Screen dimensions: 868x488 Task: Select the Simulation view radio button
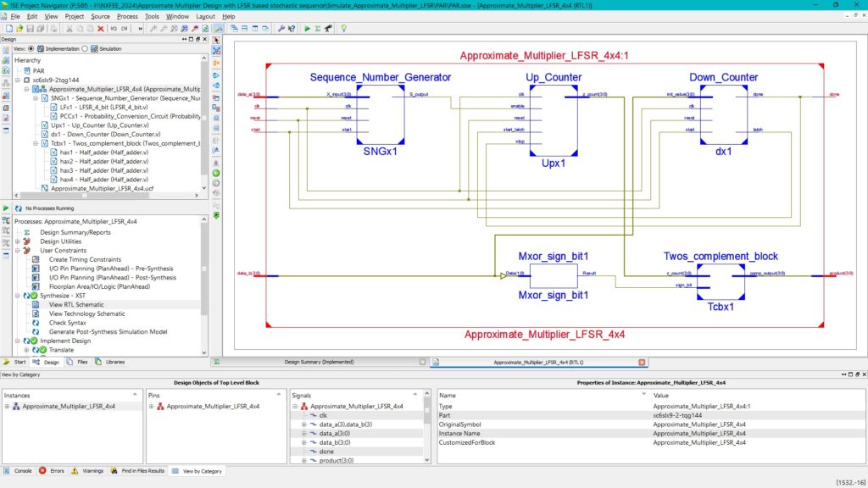tap(86, 49)
